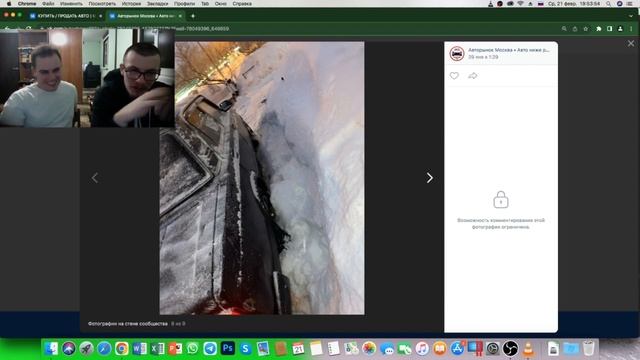640x360 pixels.
Task: Open OBS Studio from the Dock
Action: 510,349
